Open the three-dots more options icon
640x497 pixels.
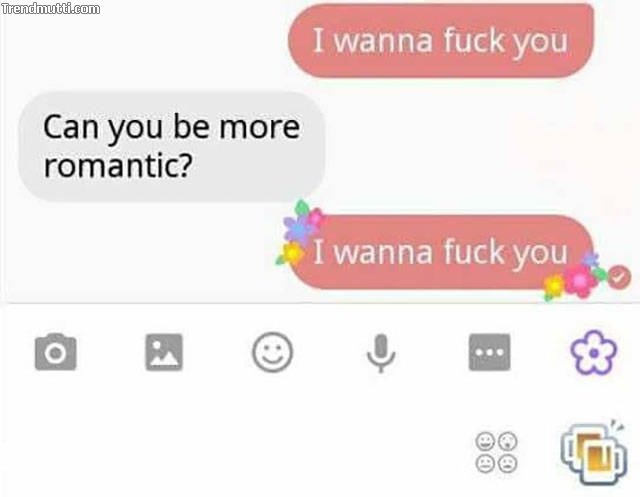pos(489,352)
